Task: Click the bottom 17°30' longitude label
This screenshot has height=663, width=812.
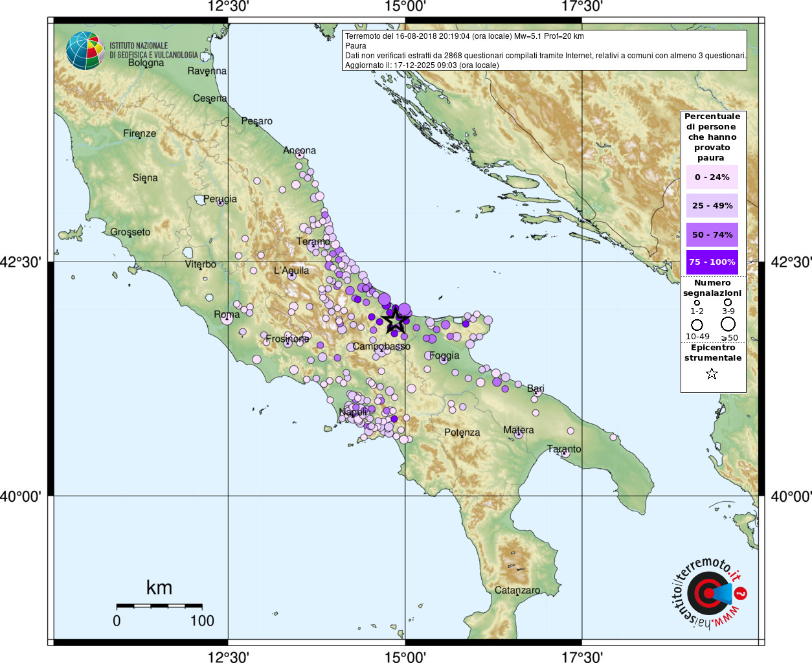Action: click(581, 657)
